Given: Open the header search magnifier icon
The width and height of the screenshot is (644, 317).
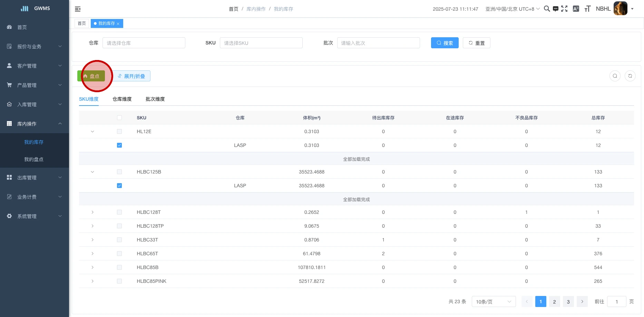Looking at the screenshot, I should click(547, 9).
